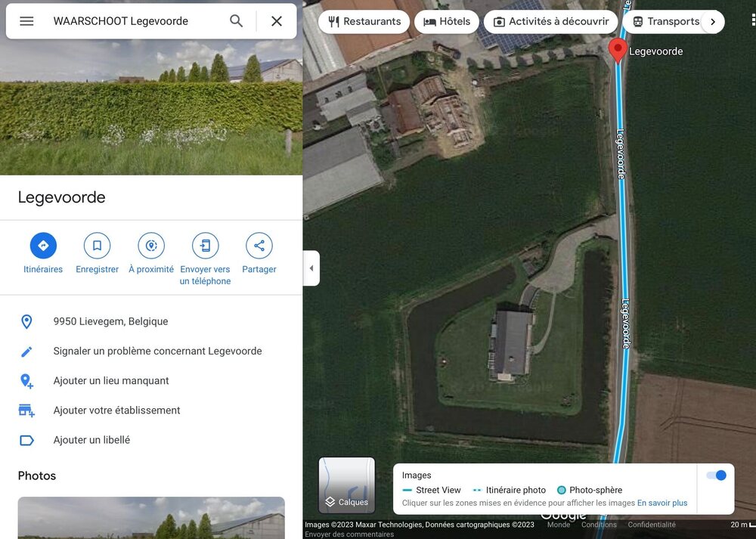Open the hamburger main menu

[x=26, y=21]
